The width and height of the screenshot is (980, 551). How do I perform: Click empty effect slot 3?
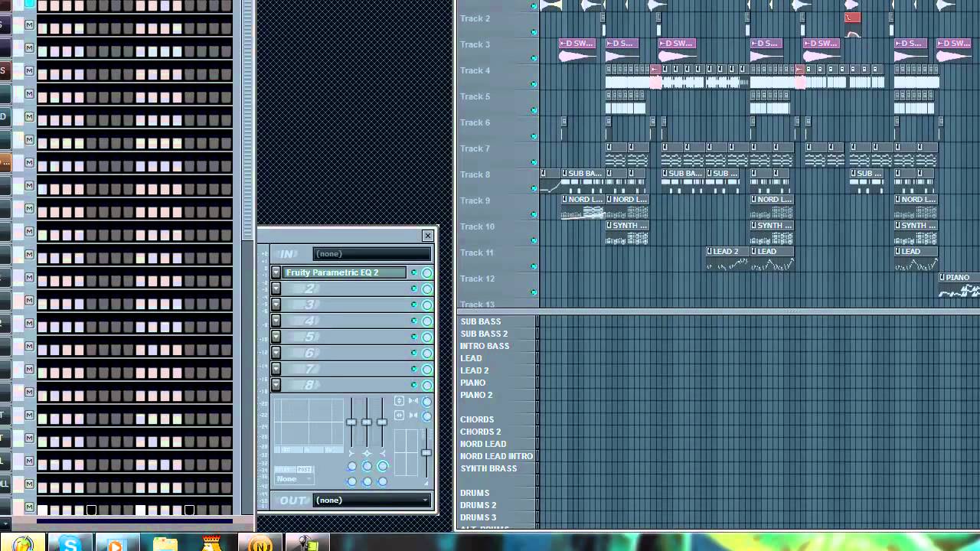(x=345, y=305)
